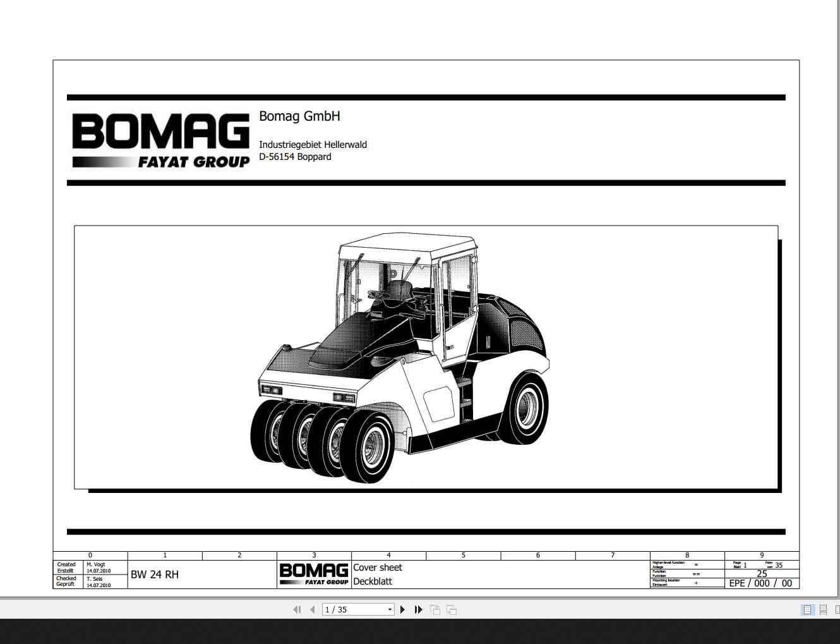Skip to the last page

(419, 609)
